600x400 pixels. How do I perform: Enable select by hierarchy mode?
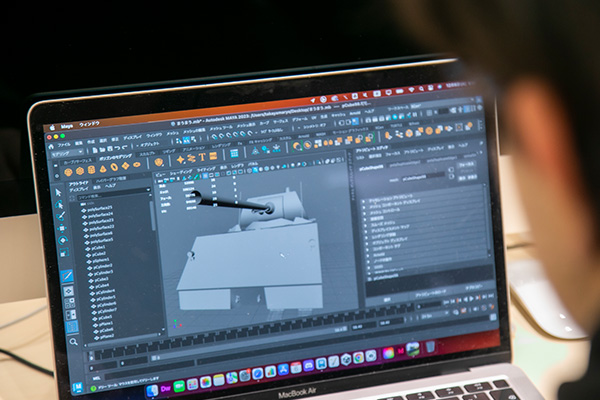179,141
